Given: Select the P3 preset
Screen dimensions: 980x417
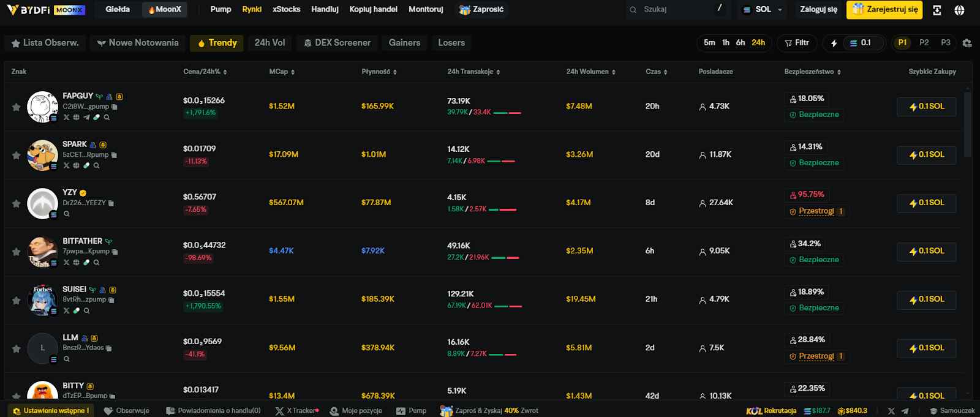Looking at the screenshot, I should [946, 43].
